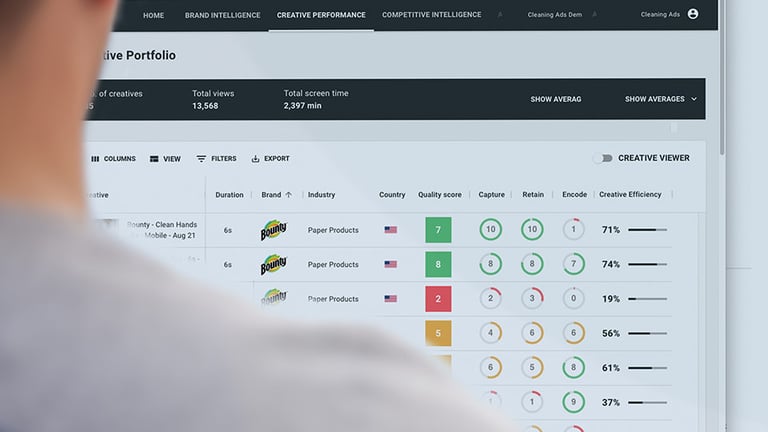
Task: Open the user account avatar icon
Action: click(693, 14)
